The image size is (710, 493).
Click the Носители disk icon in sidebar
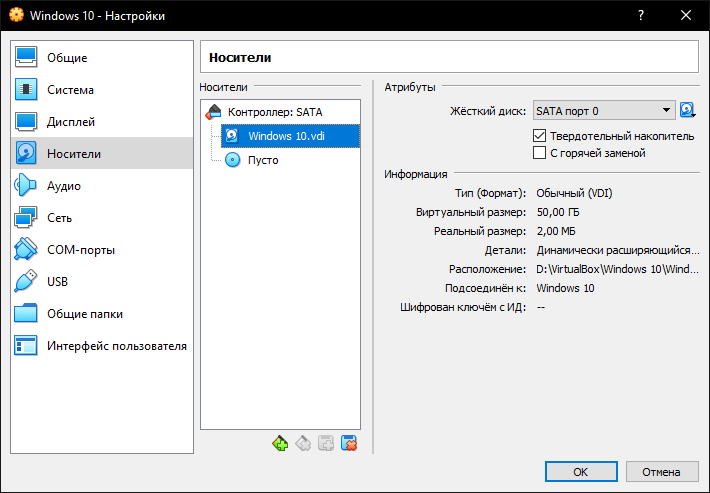[x=26, y=153]
